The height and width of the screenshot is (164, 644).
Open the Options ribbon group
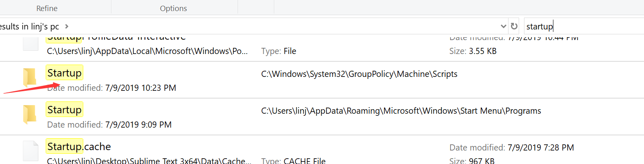[173, 8]
